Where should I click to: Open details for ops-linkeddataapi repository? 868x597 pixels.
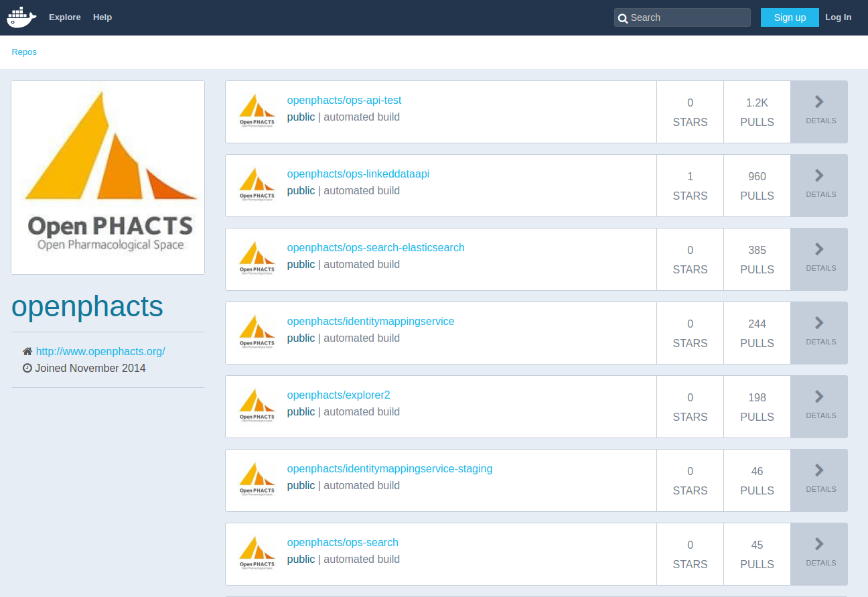[x=819, y=186]
